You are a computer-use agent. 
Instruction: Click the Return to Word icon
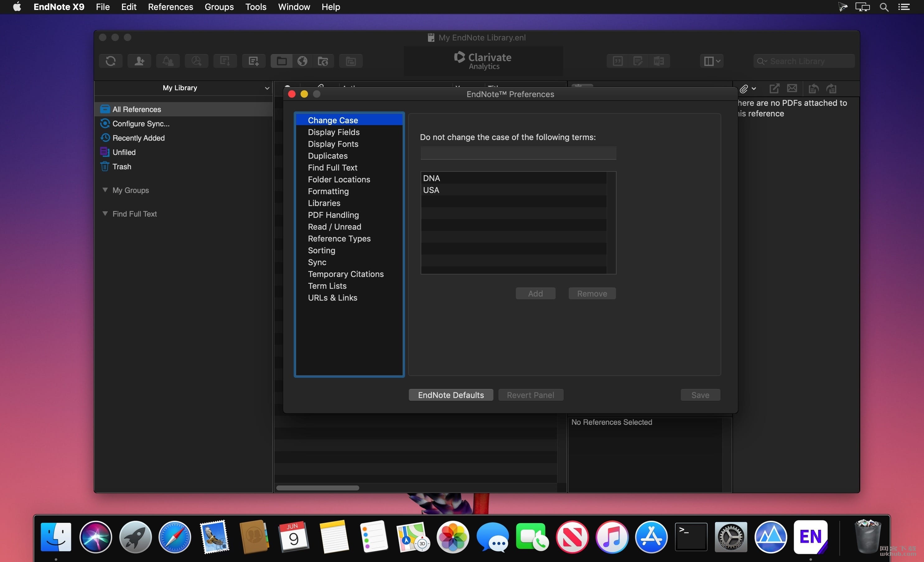point(659,61)
